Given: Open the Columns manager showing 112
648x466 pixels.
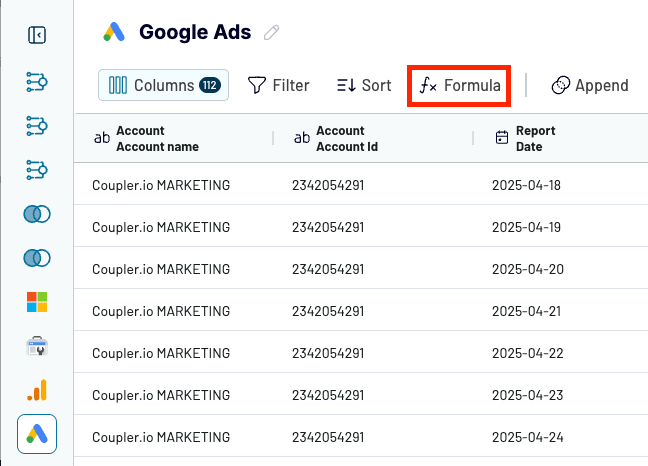Looking at the screenshot, I should pyautogui.click(x=163, y=85).
